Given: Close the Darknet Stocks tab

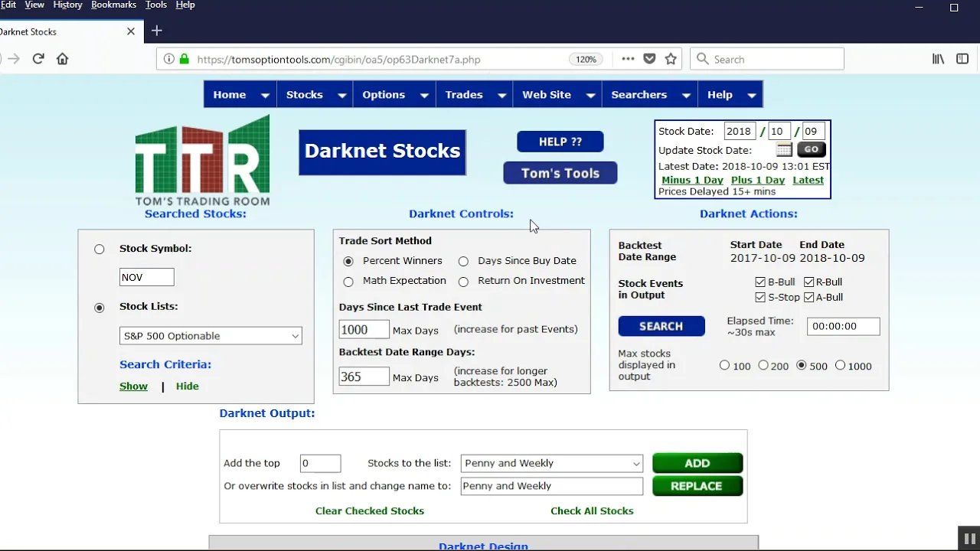Looking at the screenshot, I should (131, 31).
